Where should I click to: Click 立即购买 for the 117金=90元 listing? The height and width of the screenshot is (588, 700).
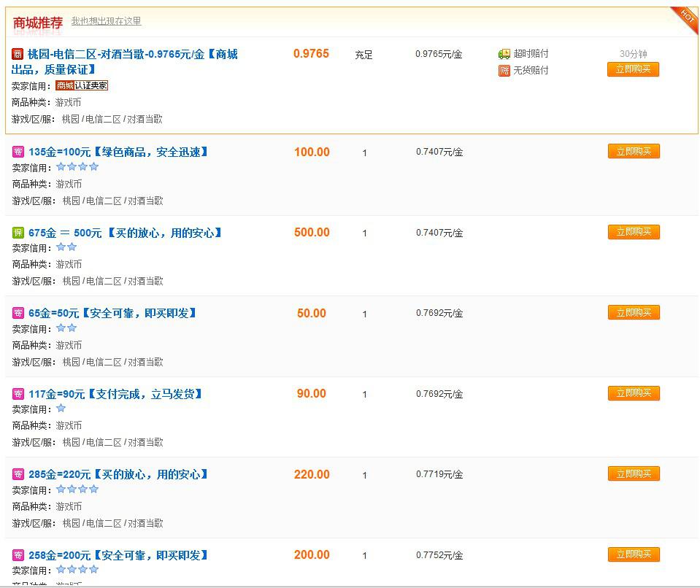click(x=634, y=393)
